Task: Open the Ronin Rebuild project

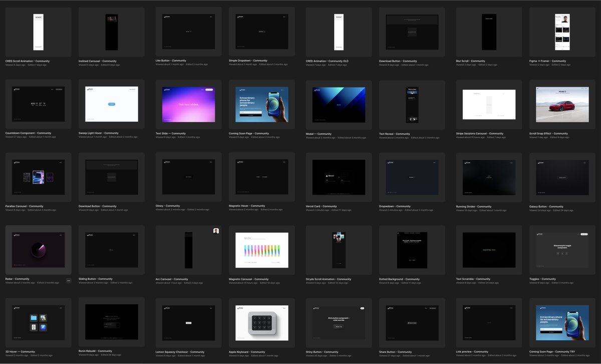Action: pyautogui.click(x=111, y=322)
